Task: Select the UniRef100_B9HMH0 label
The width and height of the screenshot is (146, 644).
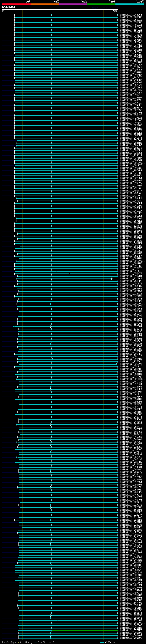Action: click(131, 359)
